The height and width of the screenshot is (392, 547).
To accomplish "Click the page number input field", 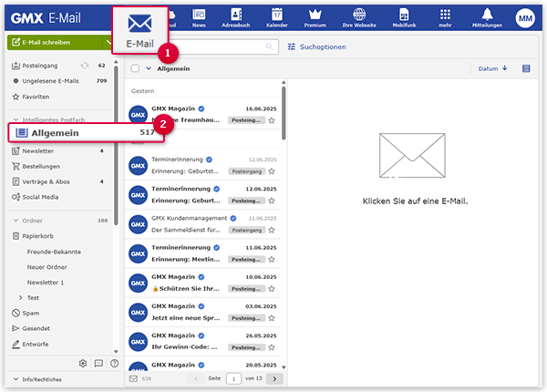I will tap(233, 378).
